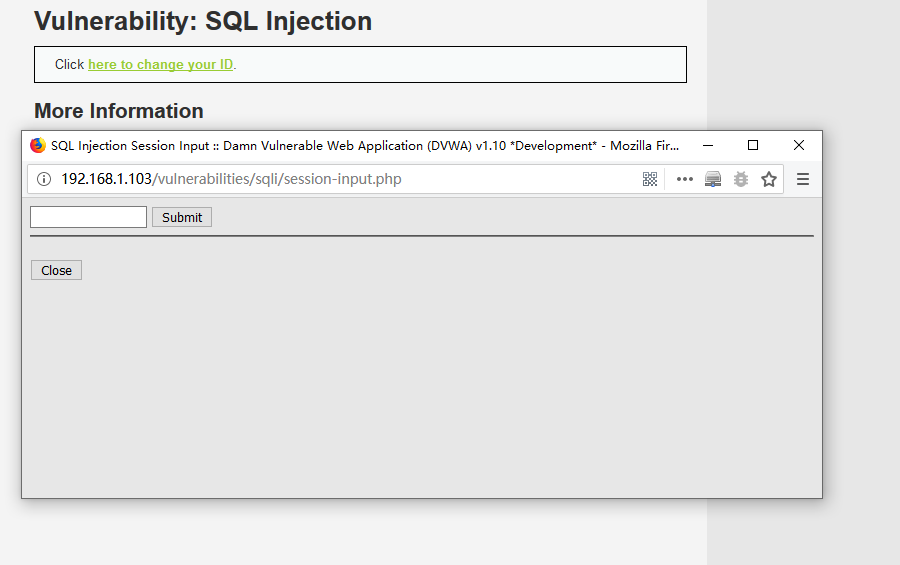Image resolution: width=900 pixels, height=565 pixels.
Task: Click the drive-shaped extension icon in address bar
Action: coord(713,180)
